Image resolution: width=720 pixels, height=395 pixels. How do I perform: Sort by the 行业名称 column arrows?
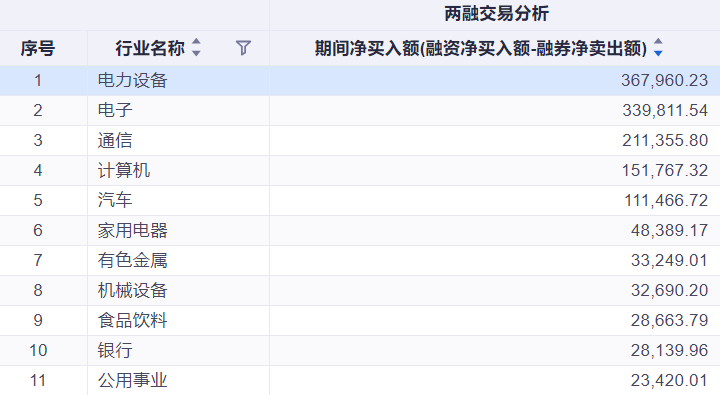pos(196,47)
